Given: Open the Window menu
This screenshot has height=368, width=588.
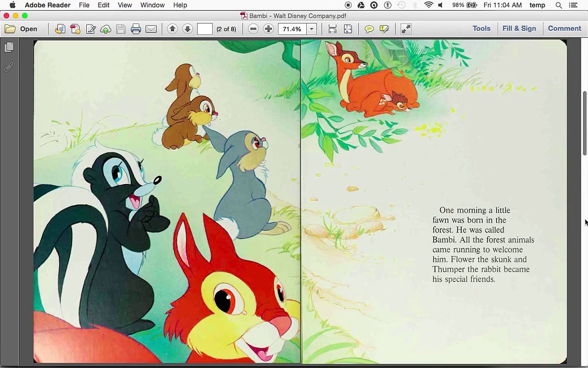Looking at the screenshot, I should click(x=152, y=5).
